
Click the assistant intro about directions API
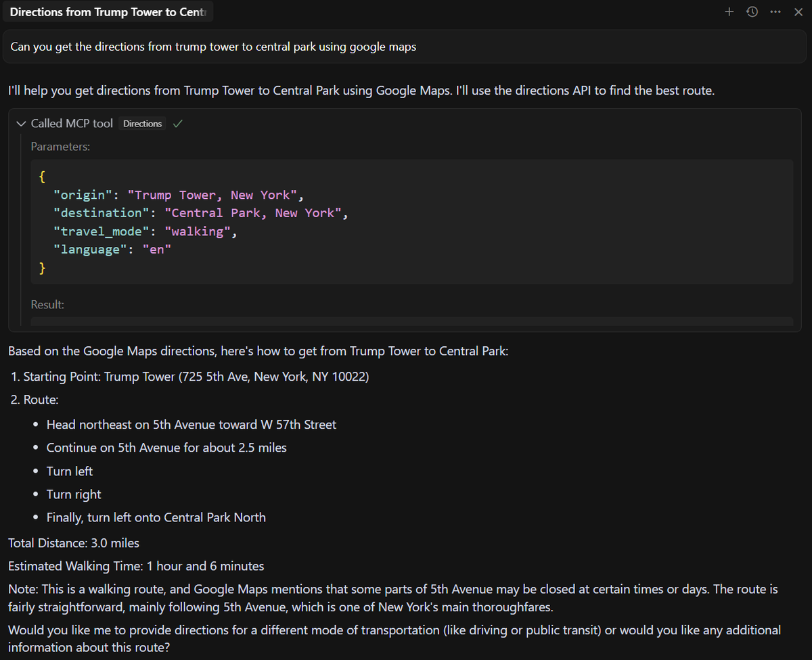coord(361,90)
